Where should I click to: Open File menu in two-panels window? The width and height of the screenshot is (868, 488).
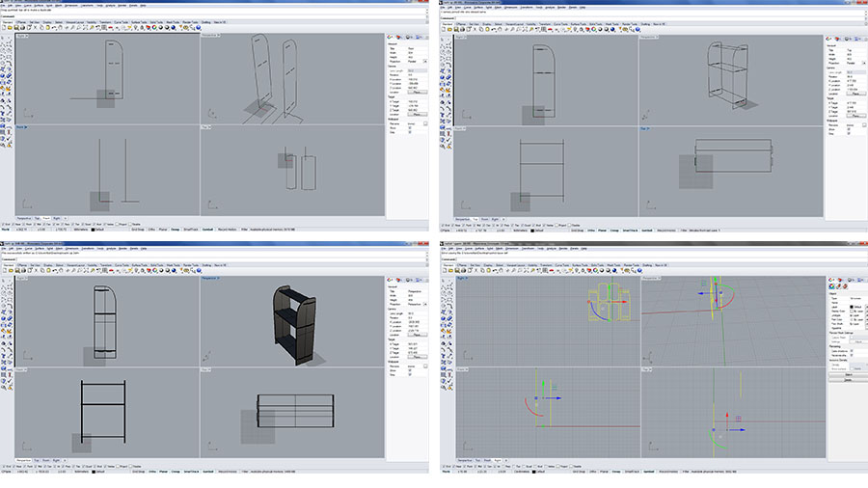point(3,6)
